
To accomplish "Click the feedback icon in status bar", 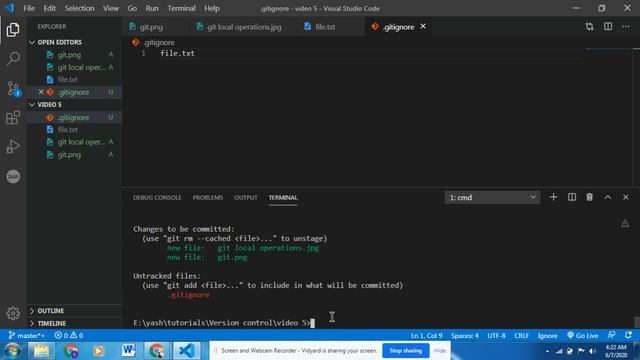I will pos(611,335).
